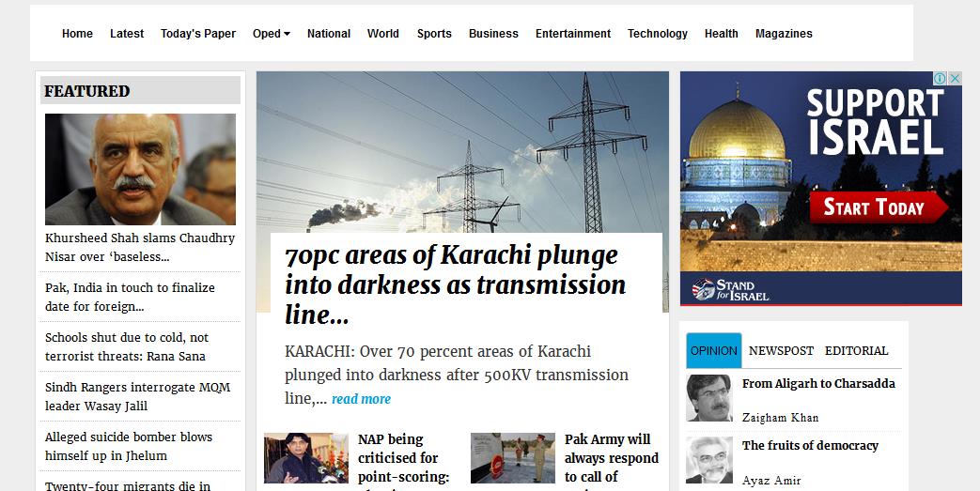This screenshot has height=491, width=980.
Task: Switch to the EDITORIAL tab
Action: 856,351
